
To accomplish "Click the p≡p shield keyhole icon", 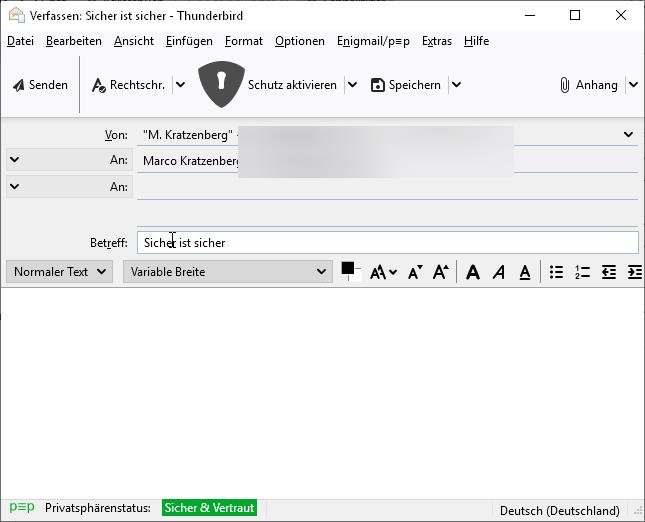I will (221, 84).
